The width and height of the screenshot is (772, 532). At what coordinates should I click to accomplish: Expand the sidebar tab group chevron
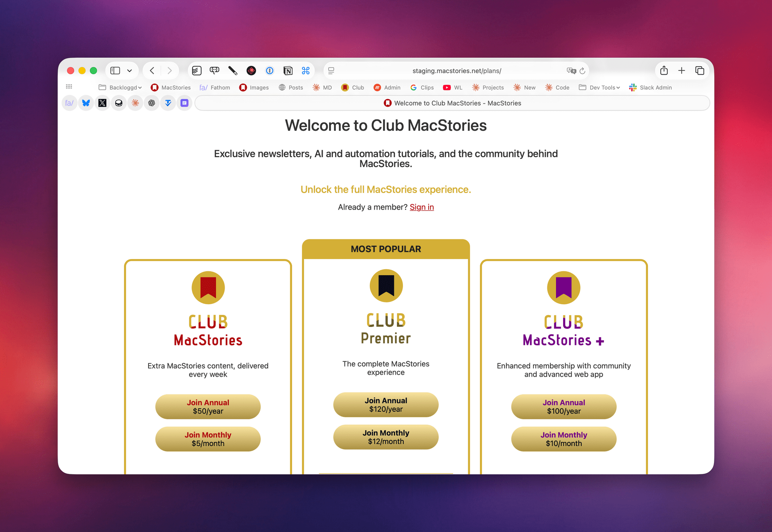tap(130, 71)
